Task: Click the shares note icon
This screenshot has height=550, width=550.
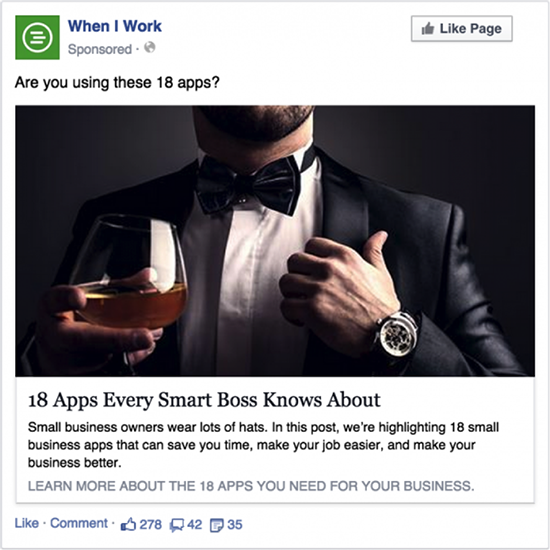Action: (x=217, y=525)
